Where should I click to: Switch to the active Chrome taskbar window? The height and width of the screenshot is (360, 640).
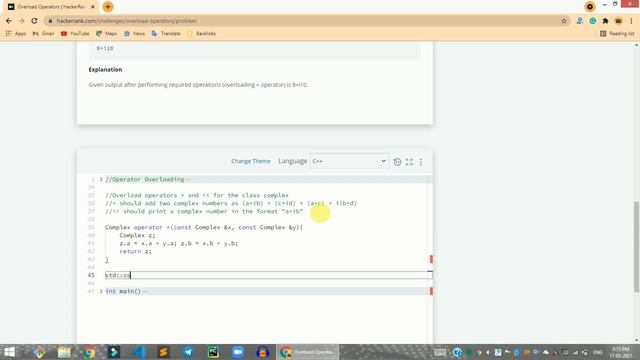[x=307, y=352]
